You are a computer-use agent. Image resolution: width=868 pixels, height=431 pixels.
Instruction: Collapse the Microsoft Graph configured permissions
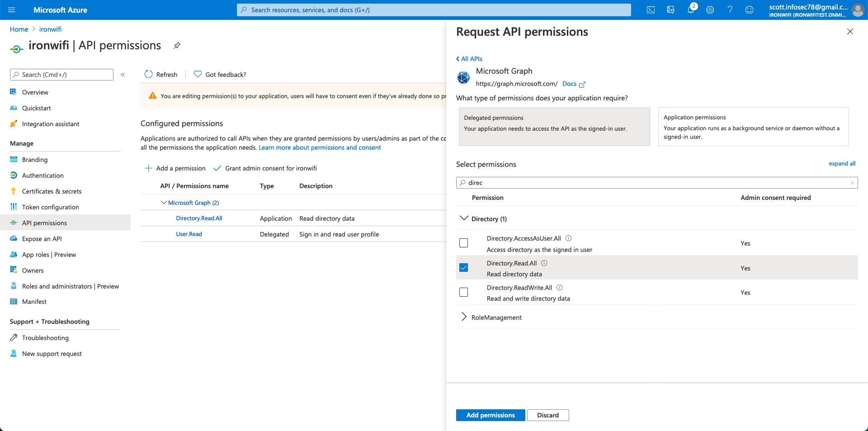[x=164, y=203]
